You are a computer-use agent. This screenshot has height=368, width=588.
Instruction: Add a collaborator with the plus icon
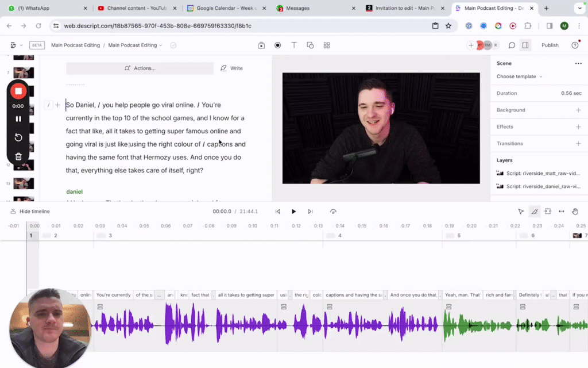coord(471,45)
